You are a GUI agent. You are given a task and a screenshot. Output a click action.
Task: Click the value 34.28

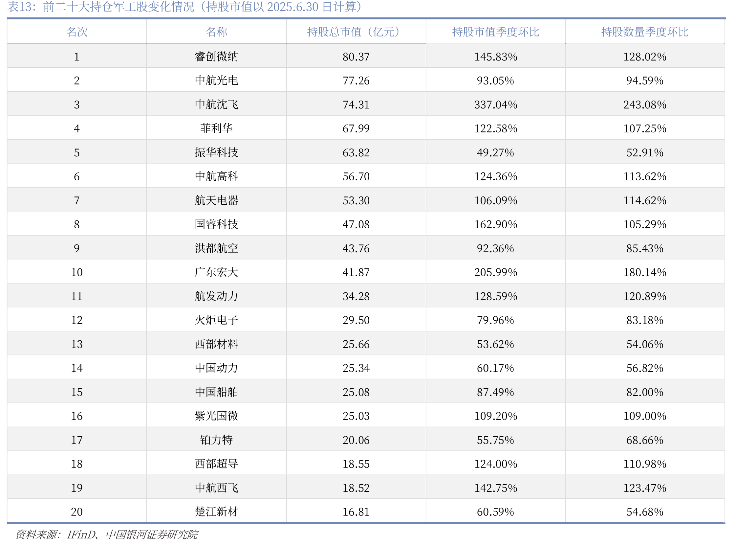pos(356,297)
